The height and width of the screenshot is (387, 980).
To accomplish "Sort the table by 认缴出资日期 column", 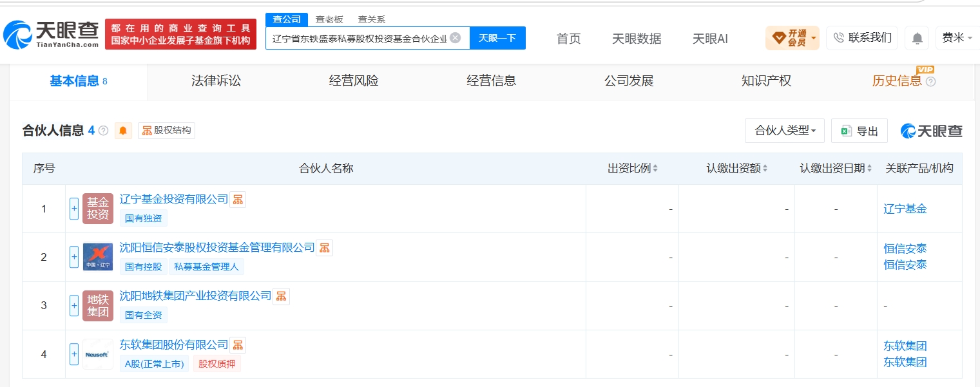I will pos(836,169).
